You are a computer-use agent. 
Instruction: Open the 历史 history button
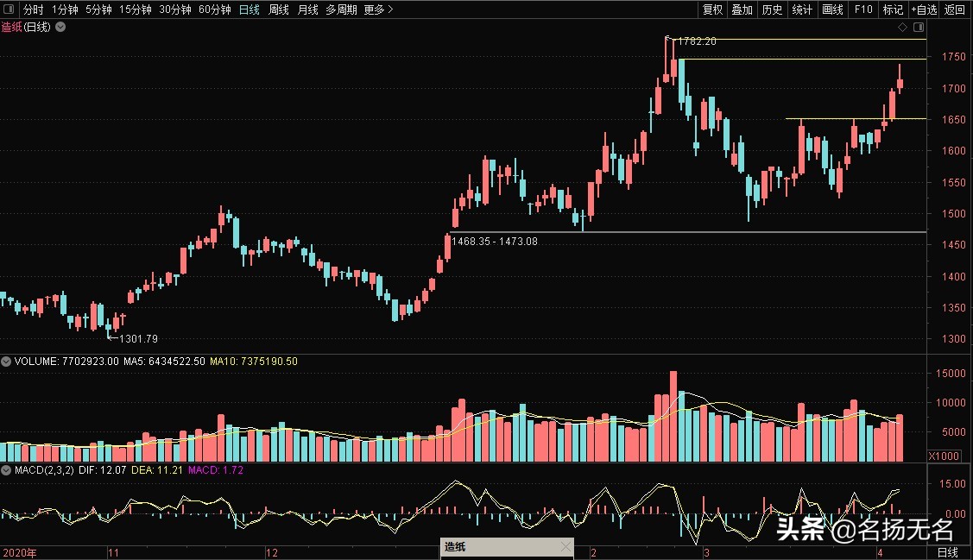[x=772, y=9]
